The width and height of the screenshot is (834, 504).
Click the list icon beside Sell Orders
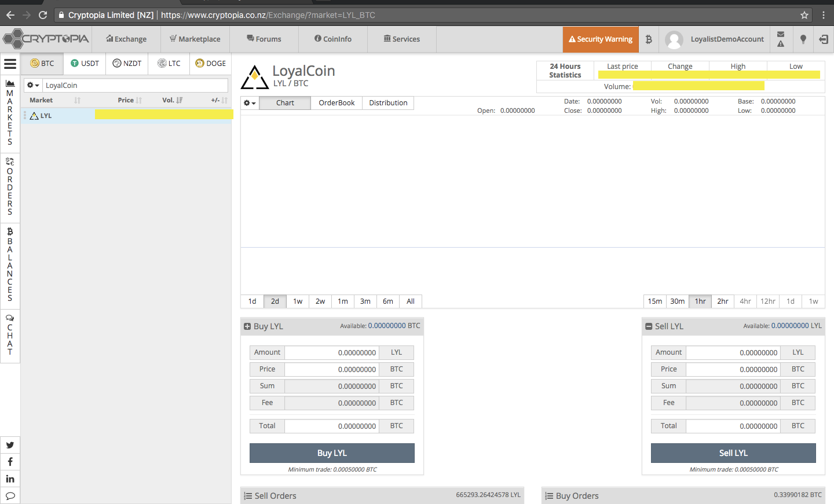pyautogui.click(x=248, y=496)
